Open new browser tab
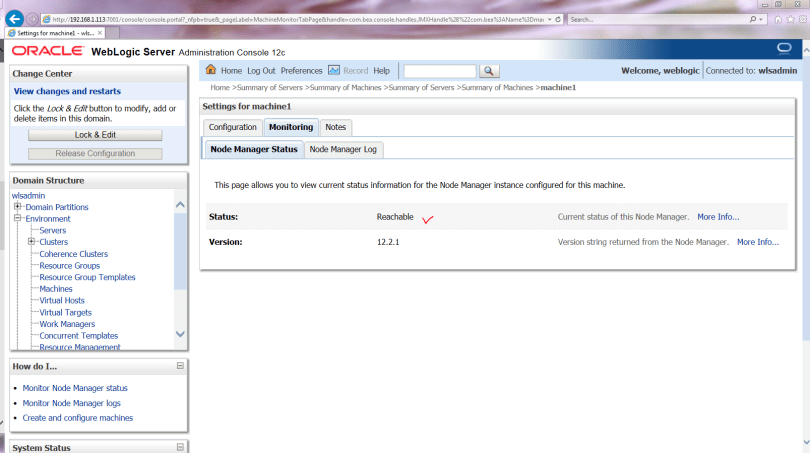This screenshot has height=453, width=810. 113,33
